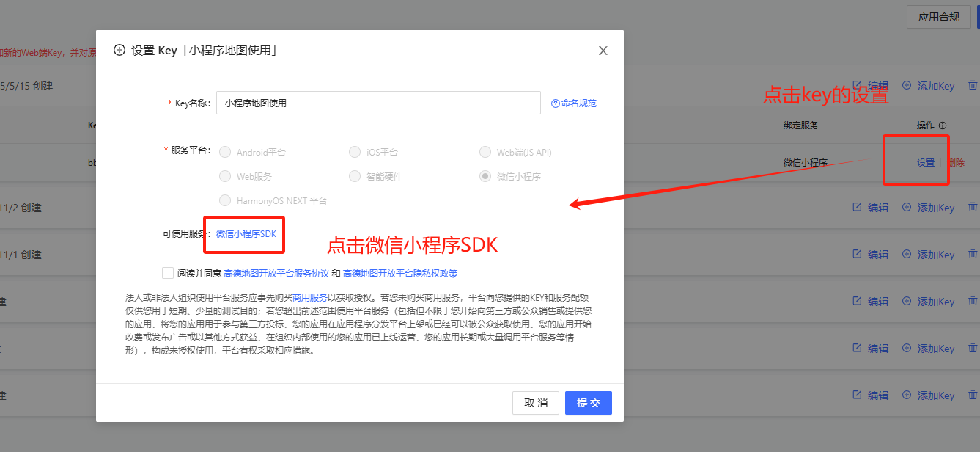Close the 设置 Key dialog with the X
Image resolution: width=980 pixels, height=452 pixels.
point(603,51)
